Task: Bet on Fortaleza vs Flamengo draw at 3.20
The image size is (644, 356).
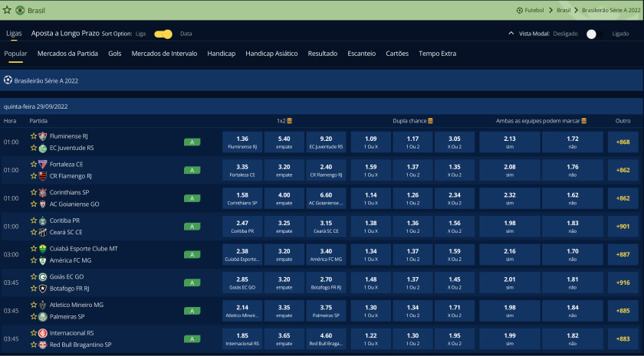Action: 284,170
